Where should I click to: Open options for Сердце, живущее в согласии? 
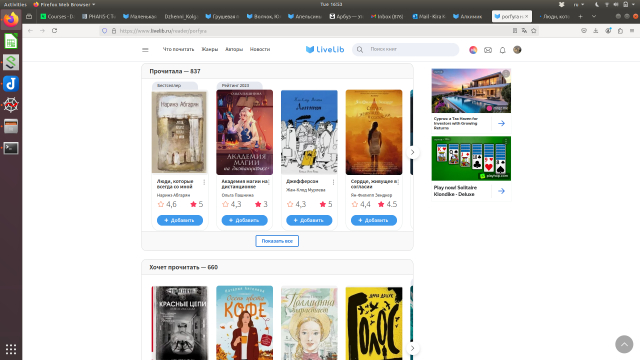point(398,182)
